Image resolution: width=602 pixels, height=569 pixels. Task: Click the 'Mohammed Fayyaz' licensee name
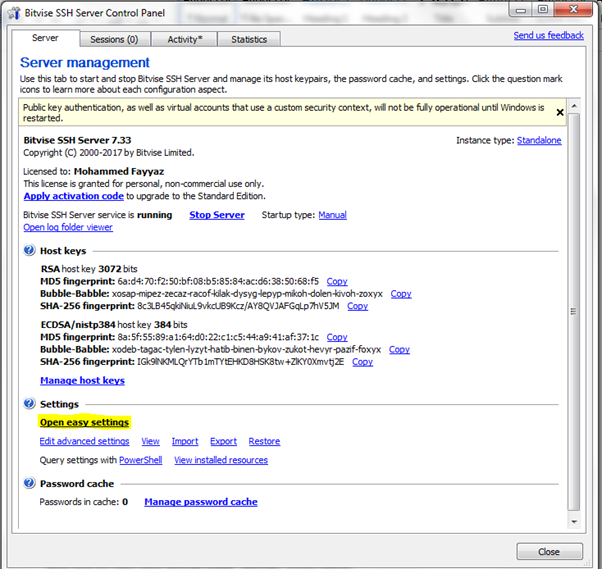pyautogui.click(x=119, y=171)
